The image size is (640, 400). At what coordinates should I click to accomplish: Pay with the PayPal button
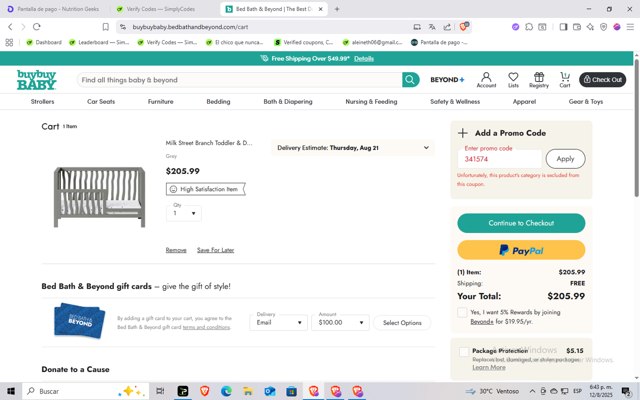tap(521, 250)
